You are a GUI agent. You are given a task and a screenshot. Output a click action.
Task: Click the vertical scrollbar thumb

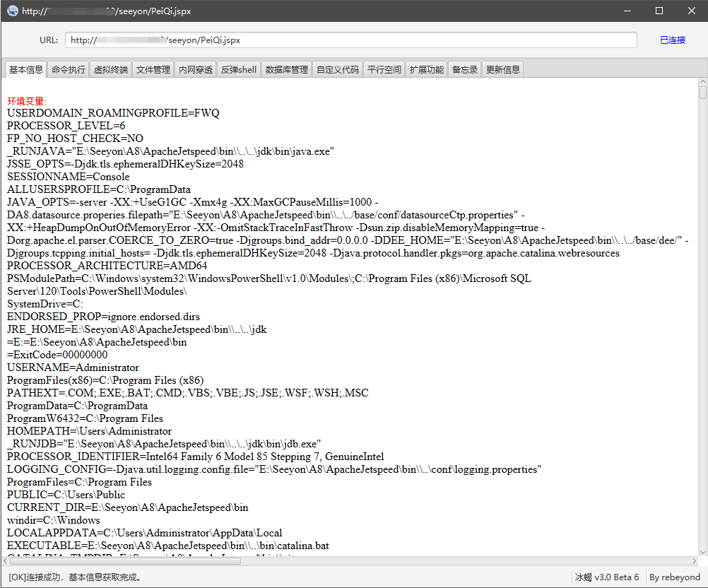pyautogui.click(x=702, y=93)
